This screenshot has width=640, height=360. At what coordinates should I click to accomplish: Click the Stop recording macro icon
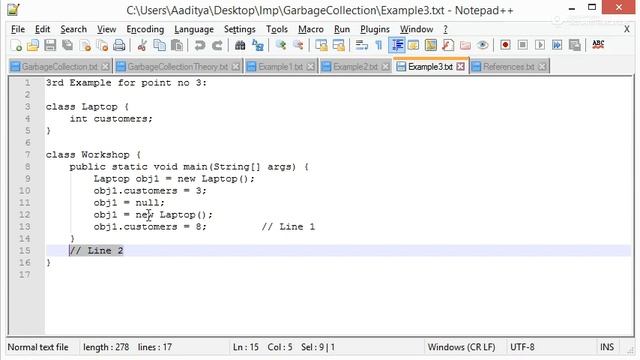click(522, 45)
